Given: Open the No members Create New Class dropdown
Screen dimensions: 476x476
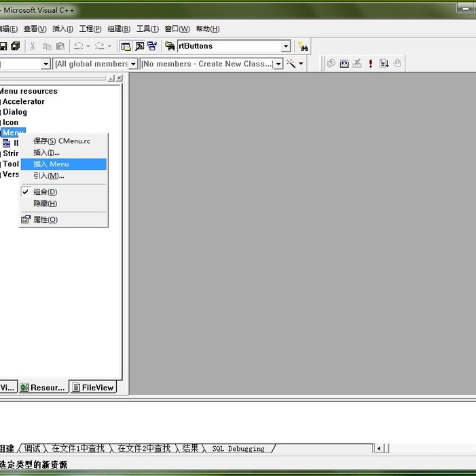Looking at the screenshot, I should (x=278, y=64).
